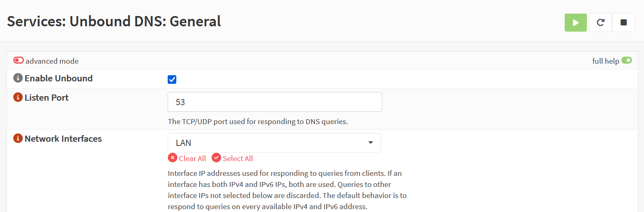Show help for Listen Port info icon
Image resolution: width=644 pixels, height=212 pixels.
(18, 97)
